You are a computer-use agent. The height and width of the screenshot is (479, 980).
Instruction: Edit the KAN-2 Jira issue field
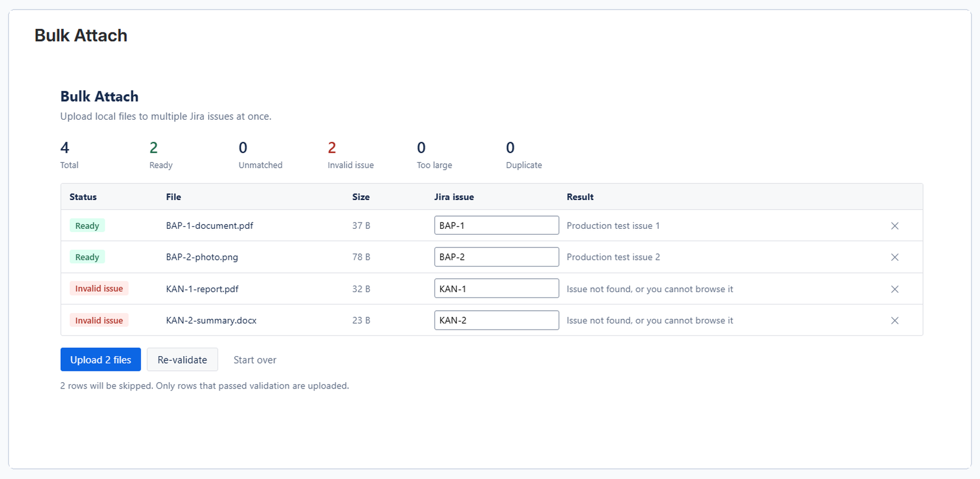[496, 320]
